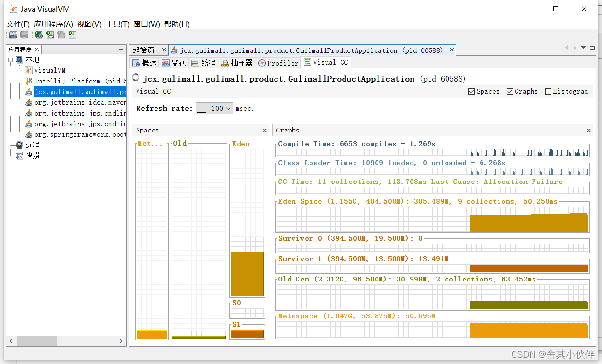Switch to the Profiler tab
This screenshot has height=364, width=602.
coord(278,63)
